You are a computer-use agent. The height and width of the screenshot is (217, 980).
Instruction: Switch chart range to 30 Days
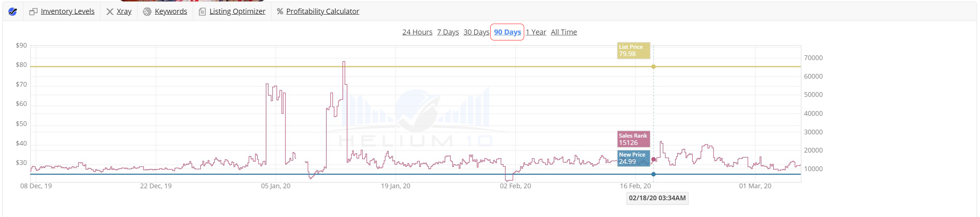(x=476, y=32)
